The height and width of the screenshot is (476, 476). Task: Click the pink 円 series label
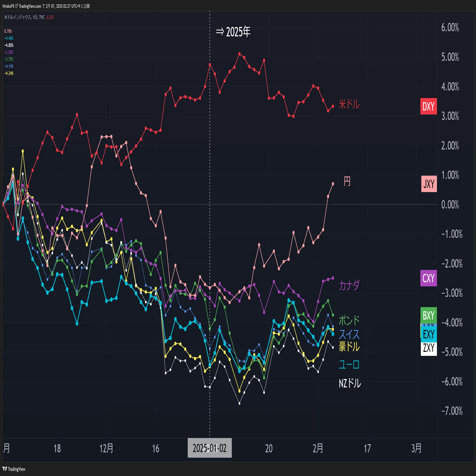point(347,181)
